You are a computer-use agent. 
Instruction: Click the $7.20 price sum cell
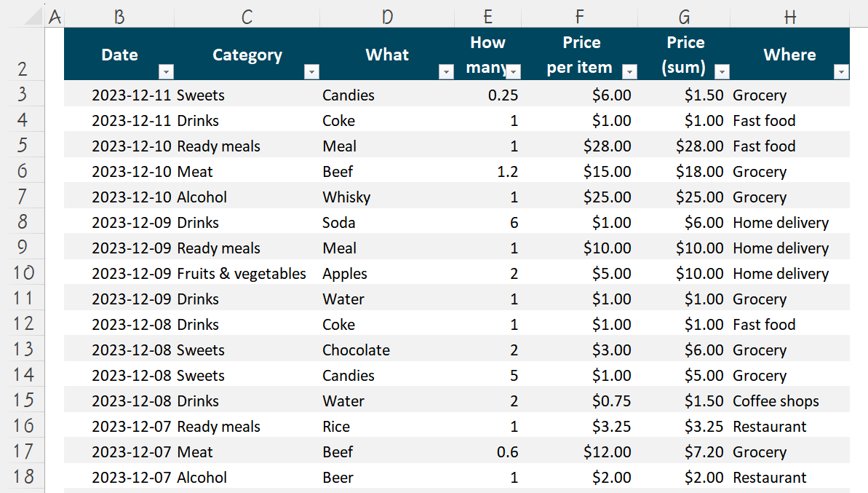[x=684, y=452]
